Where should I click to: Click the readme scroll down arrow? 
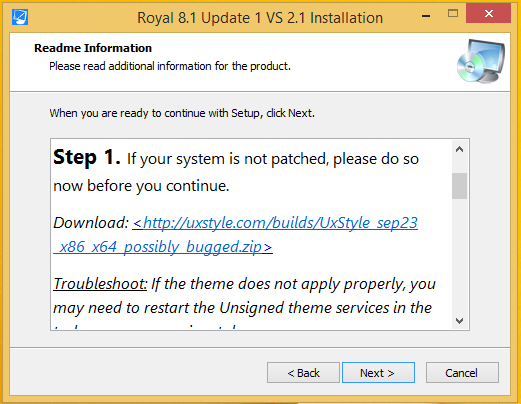click(x=459, y=321)
